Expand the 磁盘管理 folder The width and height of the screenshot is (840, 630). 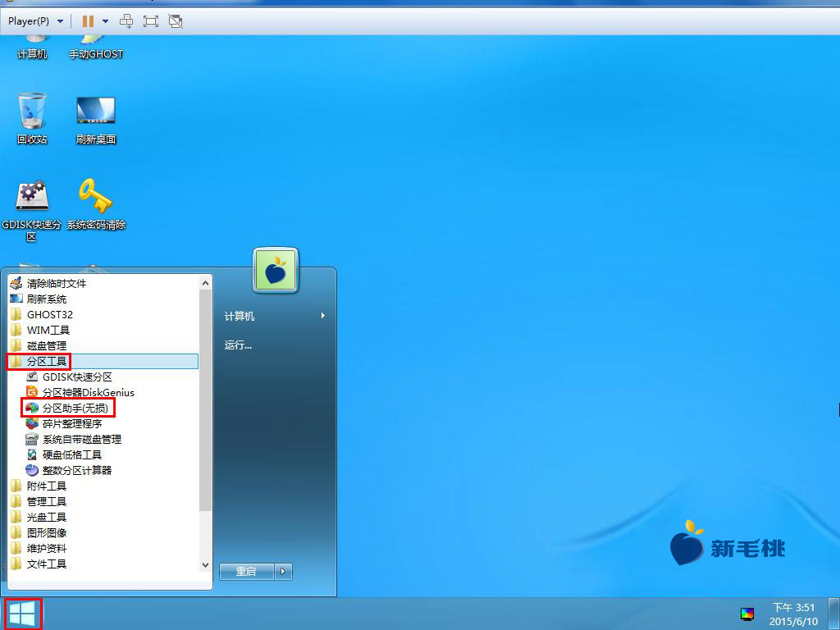103,345
